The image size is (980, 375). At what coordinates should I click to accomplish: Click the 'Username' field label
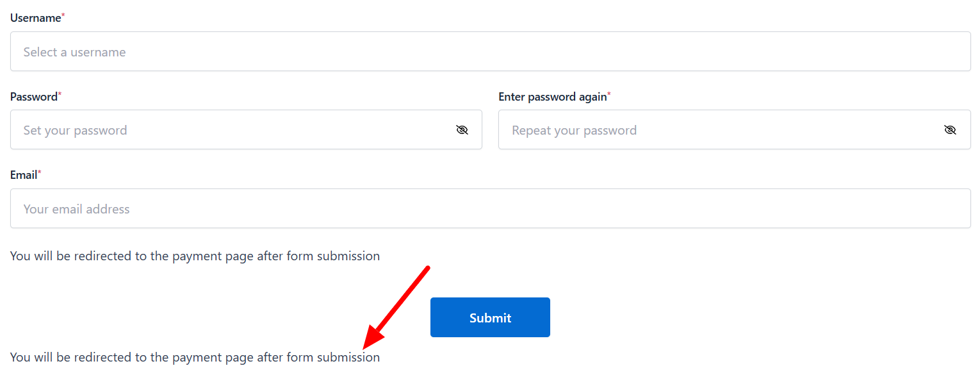coord(35,18)
